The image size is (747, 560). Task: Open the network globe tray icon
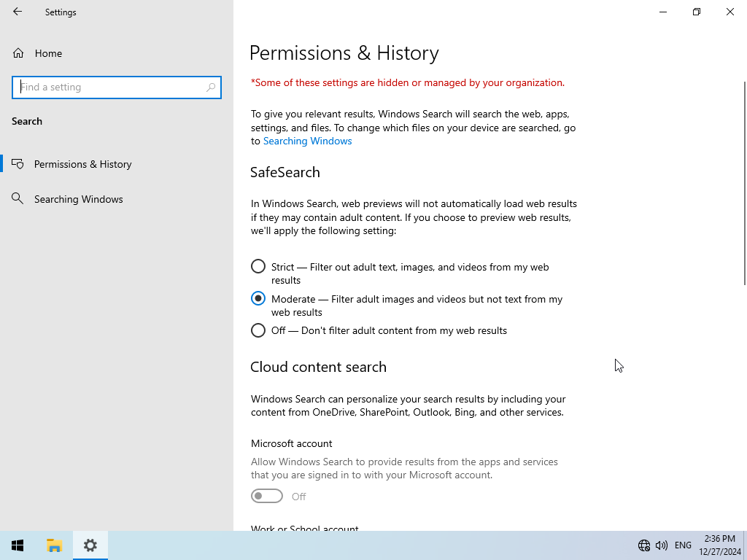(x=643, y=545)
